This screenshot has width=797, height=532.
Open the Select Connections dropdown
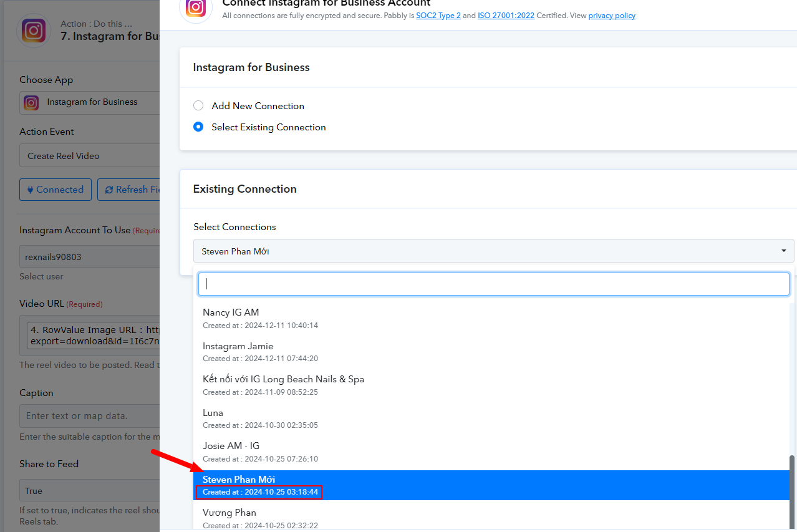click(493, 251)
